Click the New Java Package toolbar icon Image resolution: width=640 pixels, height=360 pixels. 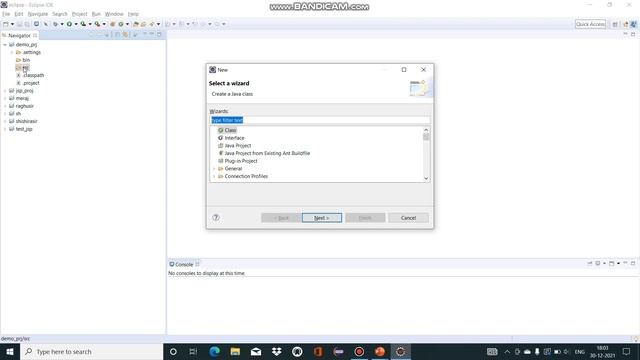(x=113, y=24)
